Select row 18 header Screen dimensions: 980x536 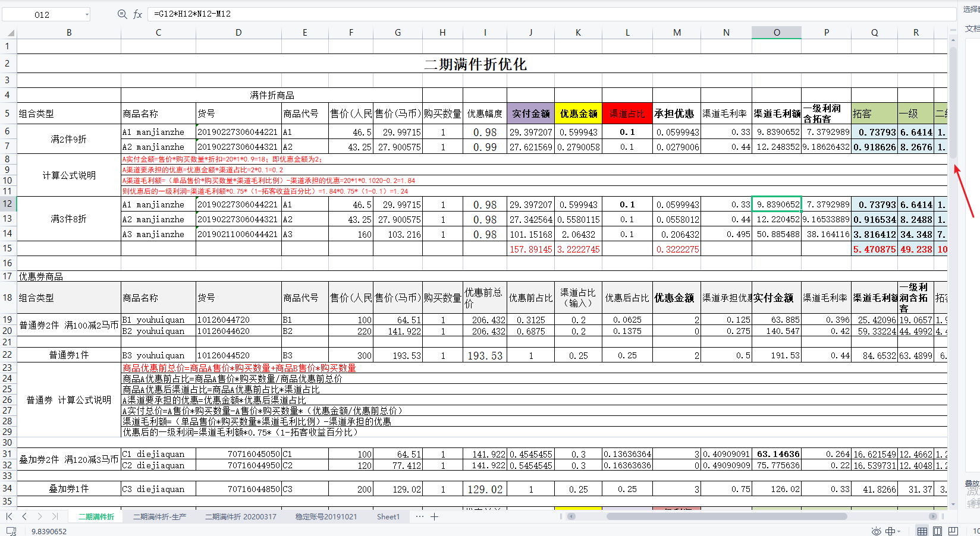pyautogui.click(x=8, y=298)
